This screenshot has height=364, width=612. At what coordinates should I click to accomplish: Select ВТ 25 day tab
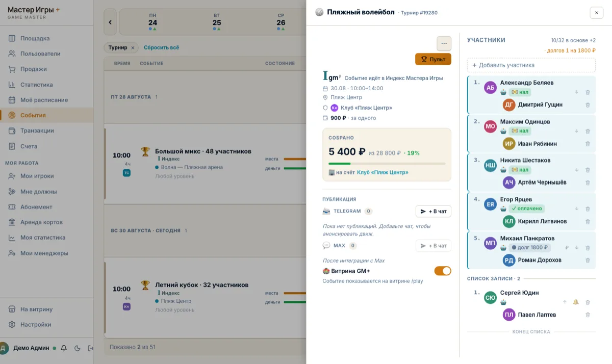(x=217, y=22)
